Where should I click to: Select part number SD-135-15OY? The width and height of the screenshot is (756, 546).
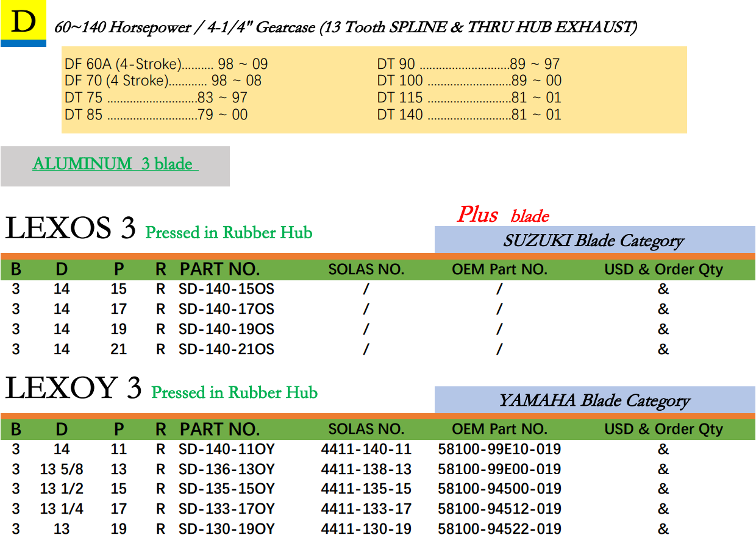point(226,489)
